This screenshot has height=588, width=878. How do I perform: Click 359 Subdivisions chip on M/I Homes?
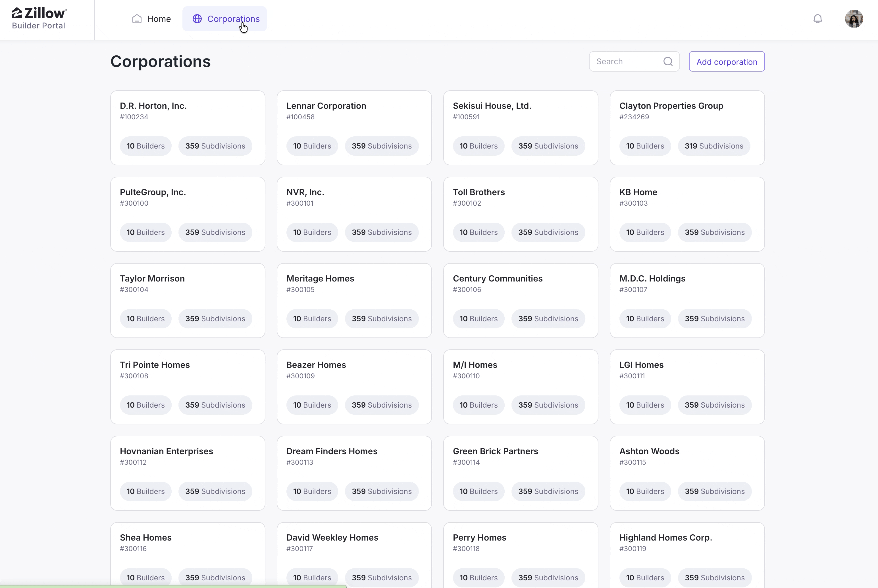[x=548, y=405]
